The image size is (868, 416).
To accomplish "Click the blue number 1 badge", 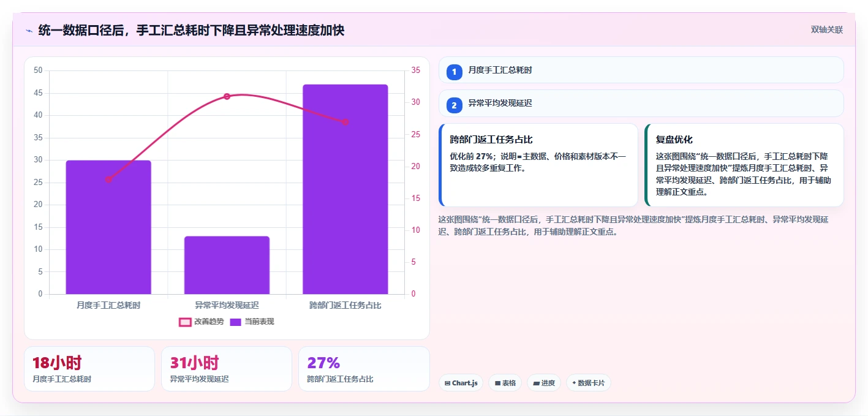I will point(454,72).
